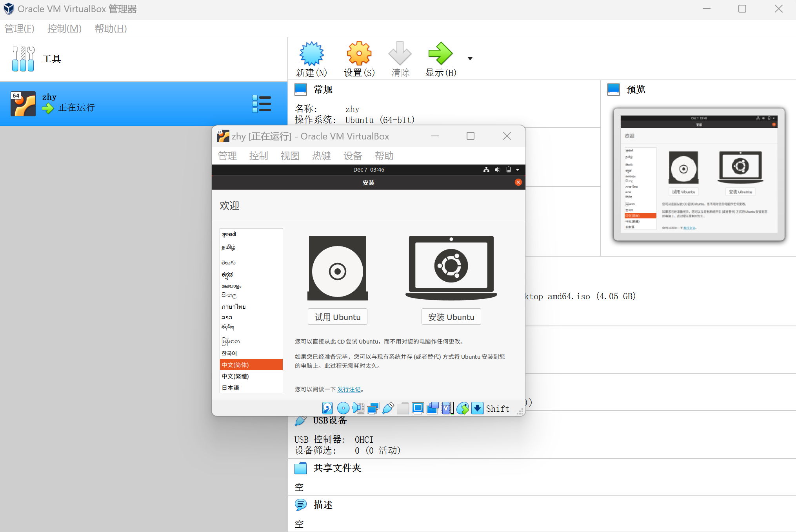The height and width of the screenshot is (532, 796).
Task: Click video recording status icon
Action: click(433, 408)
